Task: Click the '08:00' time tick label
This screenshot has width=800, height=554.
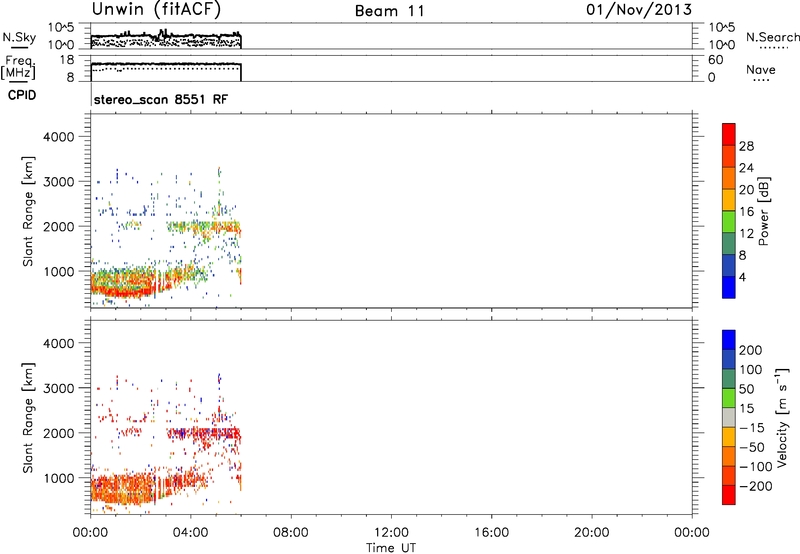Action: click(x=290, y=533)
